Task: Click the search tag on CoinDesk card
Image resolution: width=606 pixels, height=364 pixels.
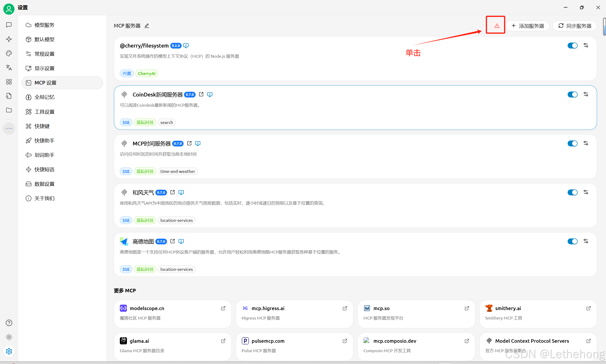Action: [x=166, y=122]
